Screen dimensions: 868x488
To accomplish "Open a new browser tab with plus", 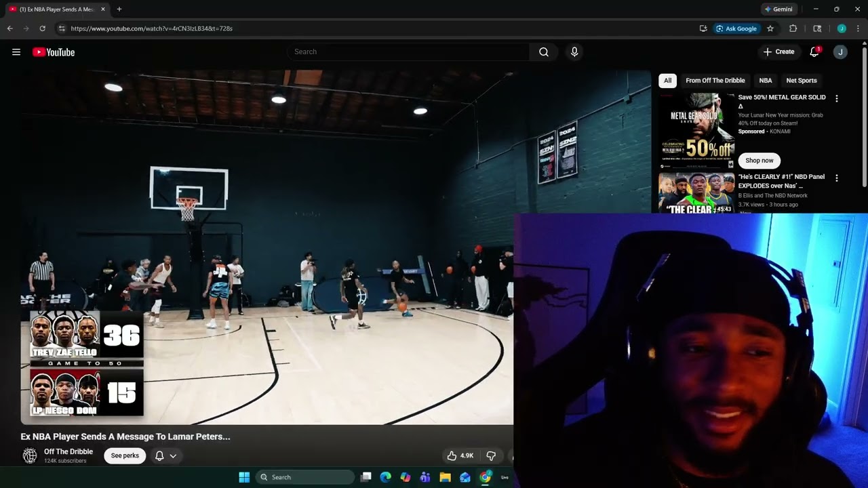I will (119, 9).
